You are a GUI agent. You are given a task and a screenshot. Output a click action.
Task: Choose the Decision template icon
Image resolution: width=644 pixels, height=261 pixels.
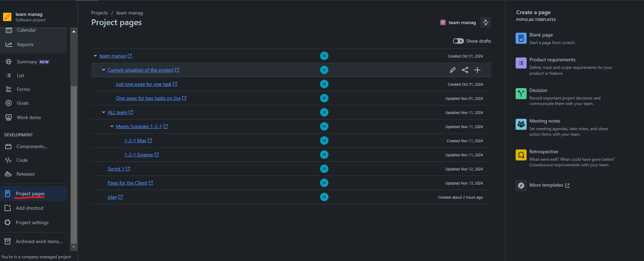[521, 94]
